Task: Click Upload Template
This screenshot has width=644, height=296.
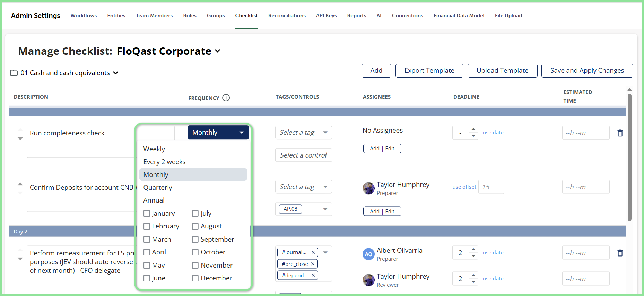Action: coord(503,71)
